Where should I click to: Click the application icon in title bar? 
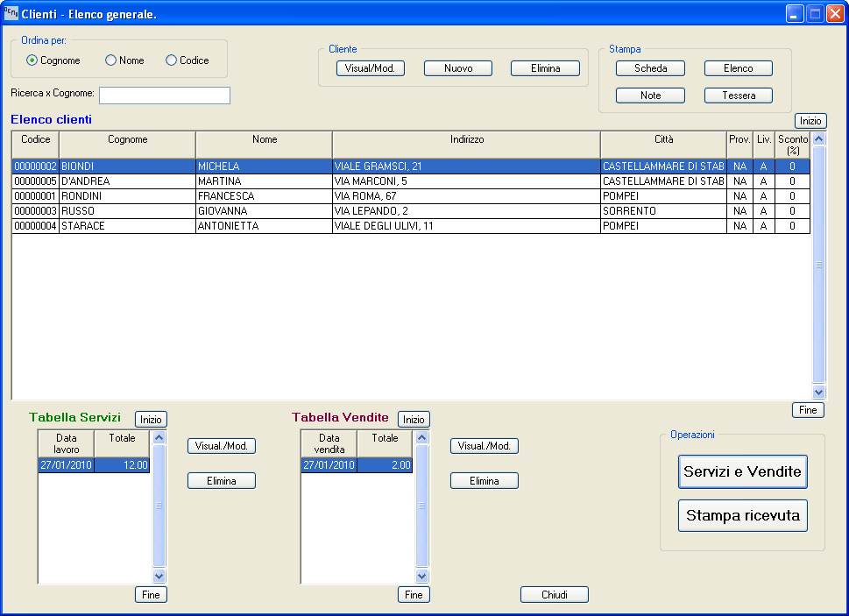[11, 13]
